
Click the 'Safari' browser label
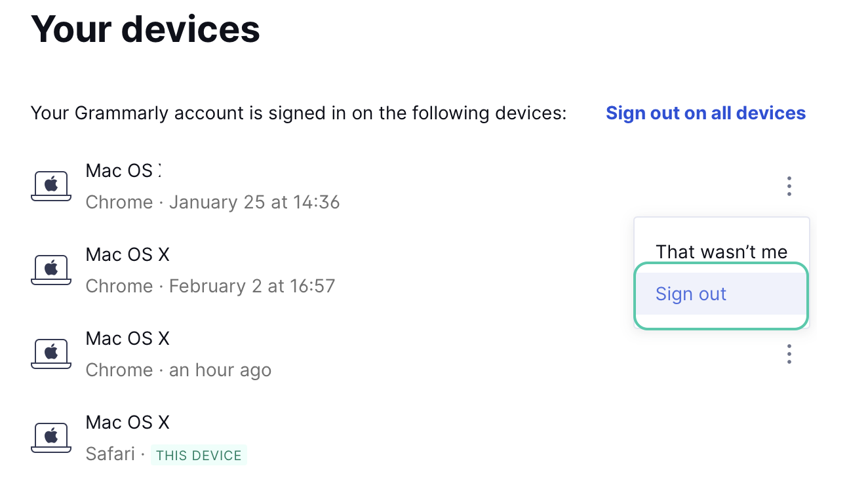pos(110,454)
